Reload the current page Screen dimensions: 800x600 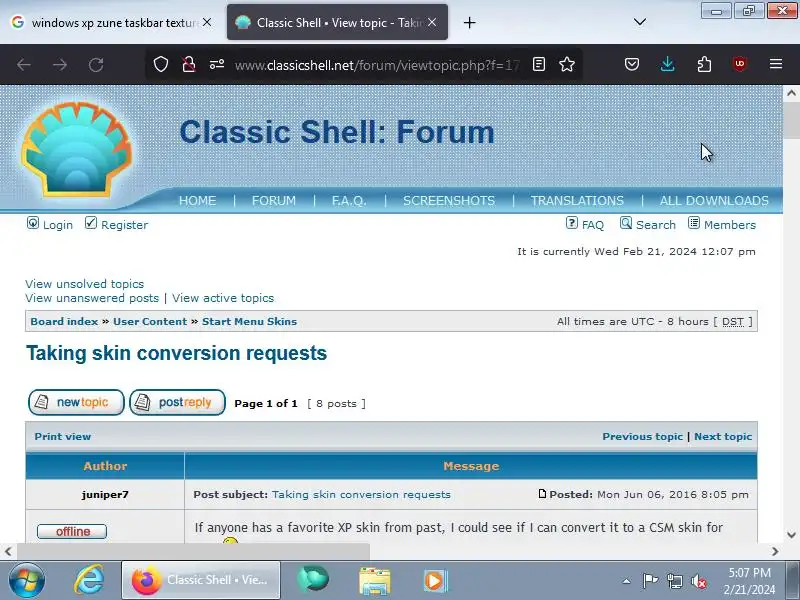coord(96,64)
